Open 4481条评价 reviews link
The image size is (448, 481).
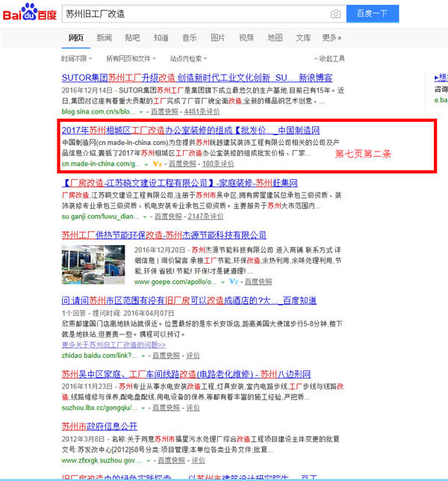[x=202, y=112]
